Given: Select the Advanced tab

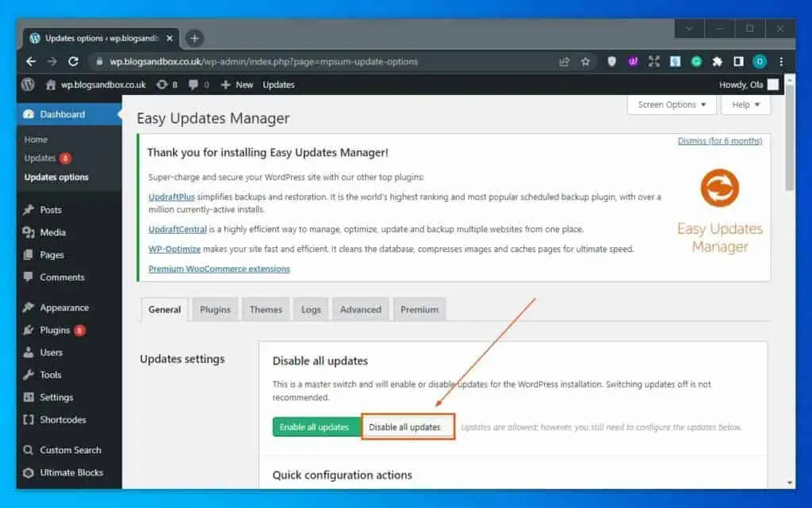Looking at the screenshot, I should pos(360,309).
